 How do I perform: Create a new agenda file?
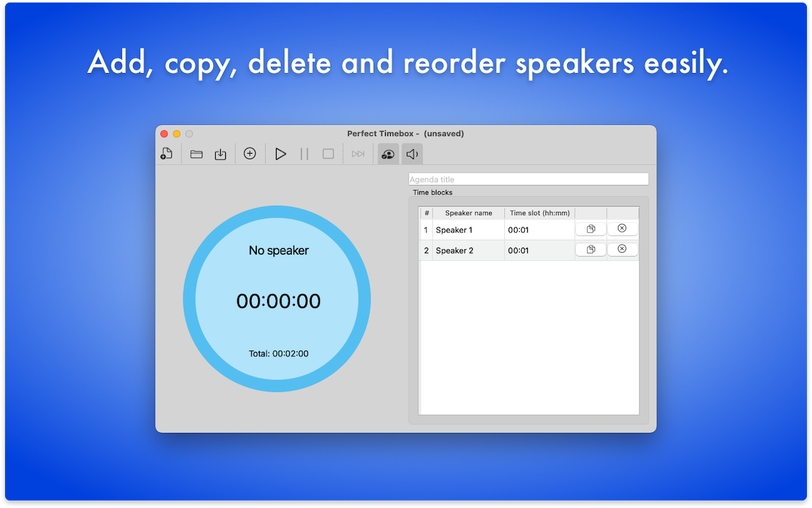(x=166, y=154)
